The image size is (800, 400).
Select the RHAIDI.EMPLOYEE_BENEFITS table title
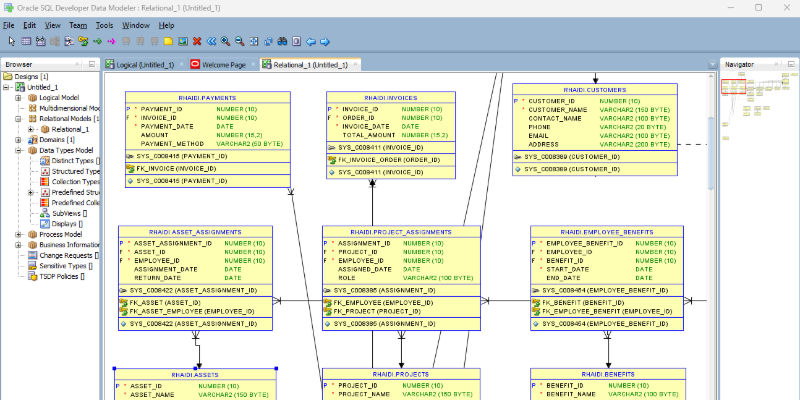607,232
